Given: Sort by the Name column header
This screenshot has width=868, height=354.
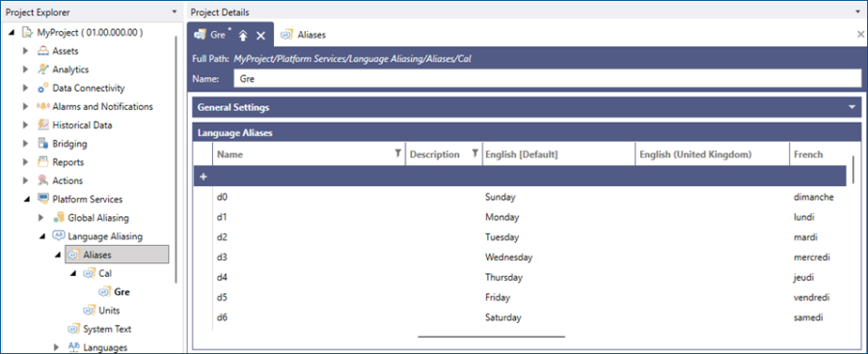Looking at the screenshot, I should pos(230,154).
